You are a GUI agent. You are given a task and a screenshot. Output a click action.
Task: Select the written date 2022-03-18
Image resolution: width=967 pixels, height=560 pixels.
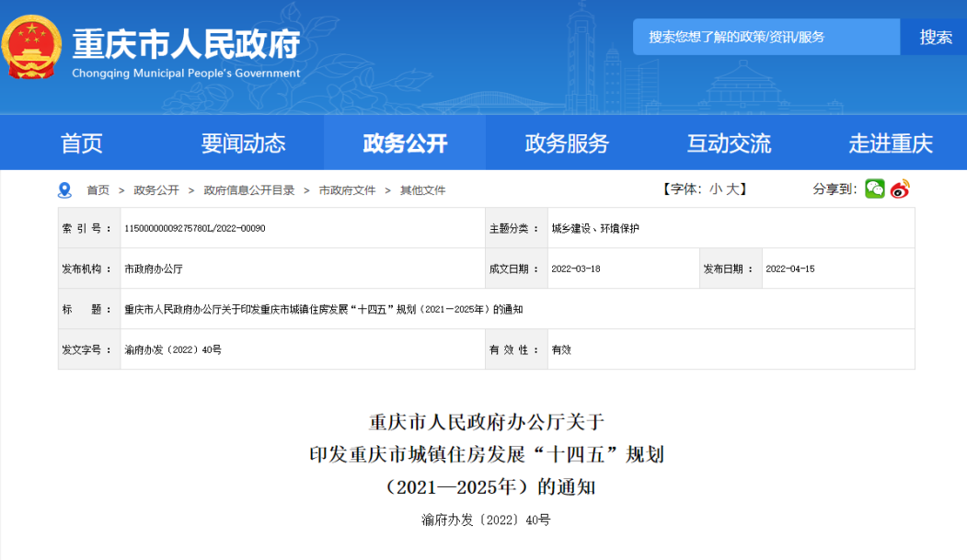click(x=575, y=269)
